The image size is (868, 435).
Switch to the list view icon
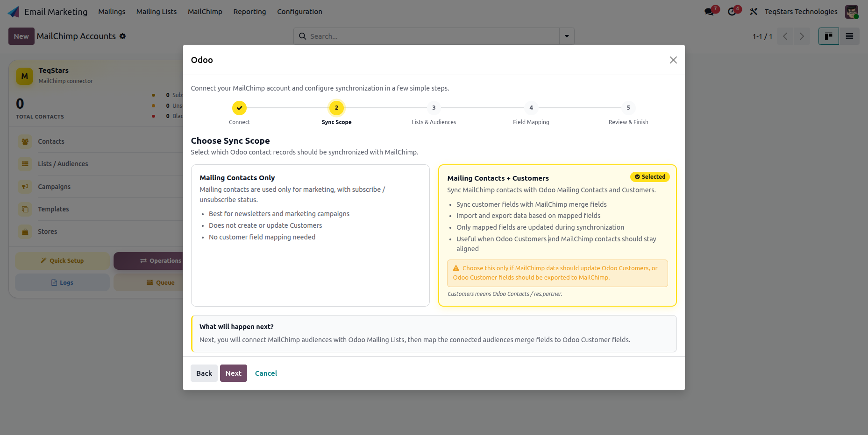(849, 36)
